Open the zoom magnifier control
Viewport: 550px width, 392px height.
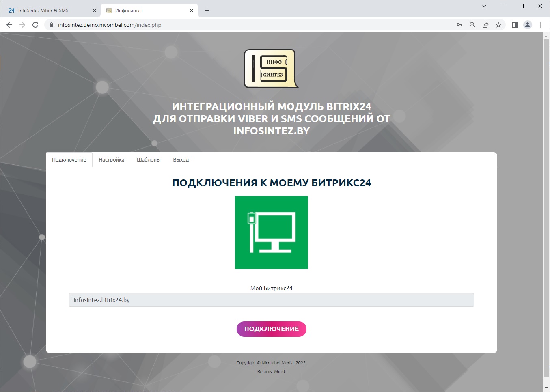click(x=472, y=25)
